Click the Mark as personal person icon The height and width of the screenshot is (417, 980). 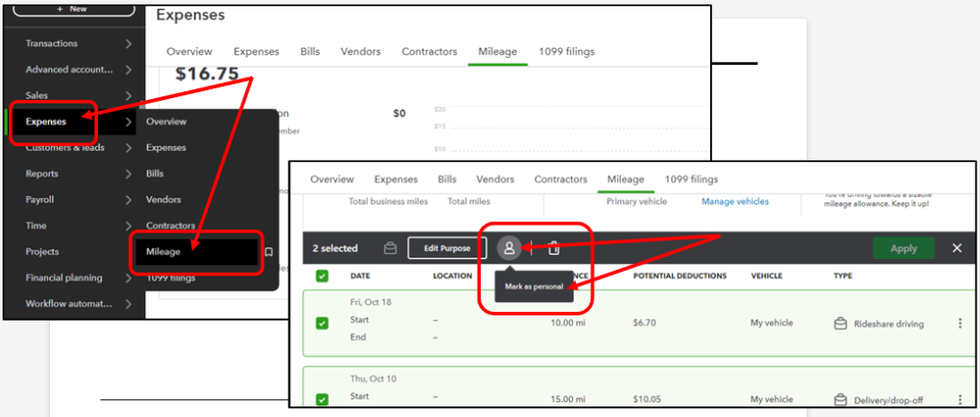[x=509, y=248]
